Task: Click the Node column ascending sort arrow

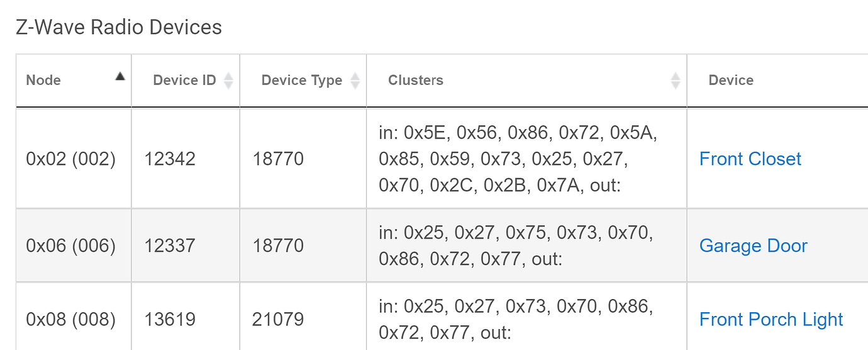Action: tap(120, 76)
